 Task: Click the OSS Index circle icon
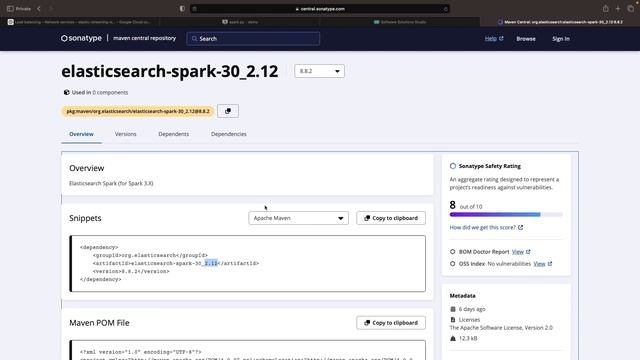pos(453,264)
